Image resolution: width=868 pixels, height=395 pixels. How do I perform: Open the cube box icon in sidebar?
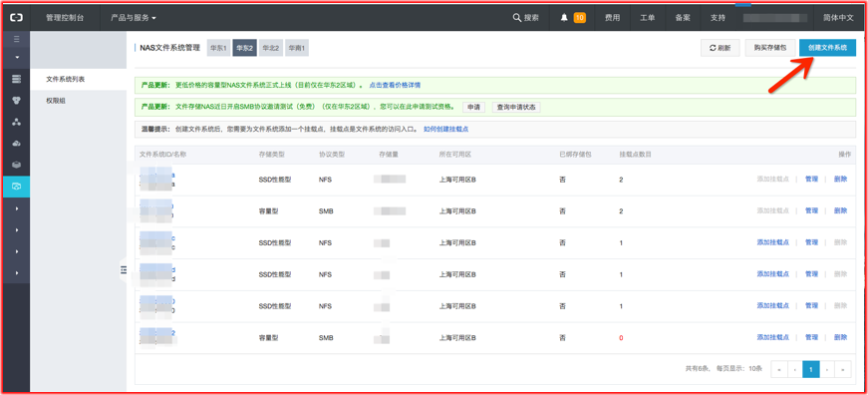(16, 166)
